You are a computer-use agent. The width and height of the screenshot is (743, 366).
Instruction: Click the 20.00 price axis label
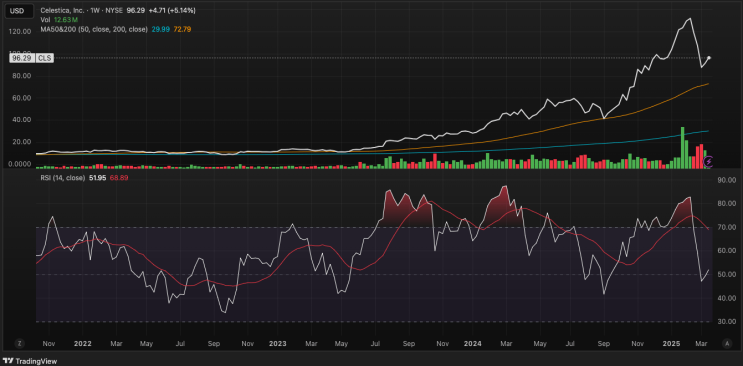tap(22, 142)
